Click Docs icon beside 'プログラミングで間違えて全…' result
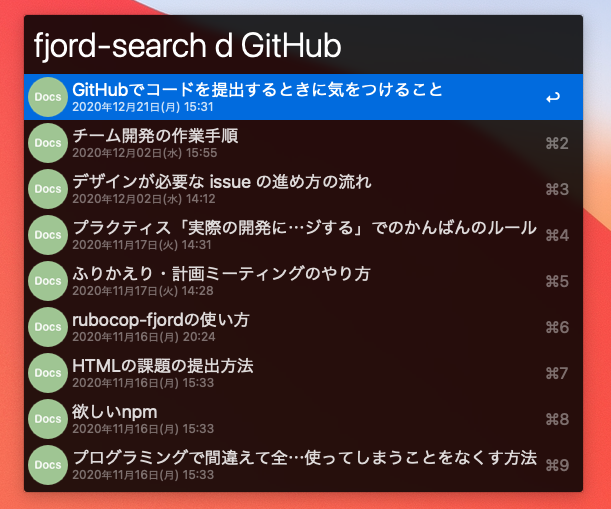 (48, 465)
